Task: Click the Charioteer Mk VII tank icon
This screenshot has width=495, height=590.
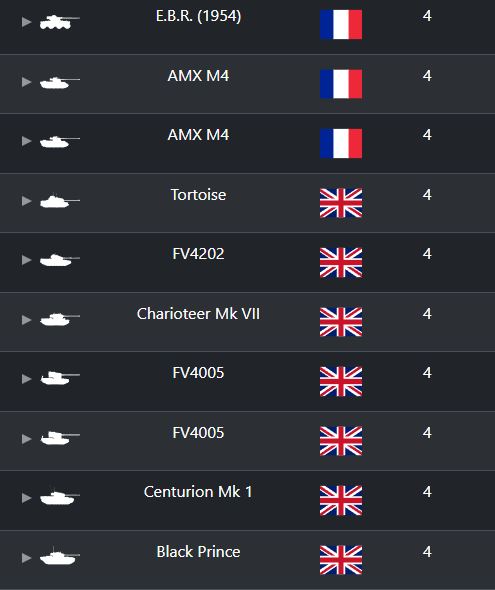Action: coord(60,319)
